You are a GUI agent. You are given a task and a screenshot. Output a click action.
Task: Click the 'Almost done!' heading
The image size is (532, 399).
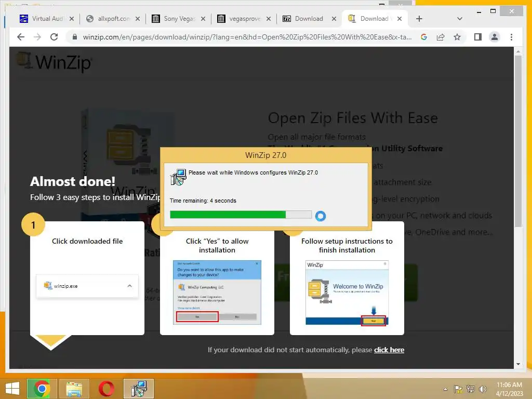[73, 181]
